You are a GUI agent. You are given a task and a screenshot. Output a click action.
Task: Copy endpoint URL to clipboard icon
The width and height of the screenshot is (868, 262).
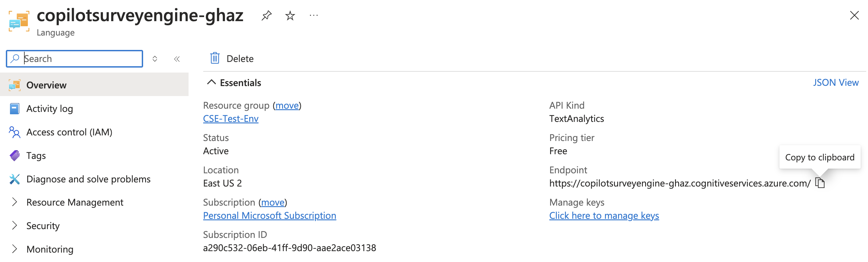[820, 183]
